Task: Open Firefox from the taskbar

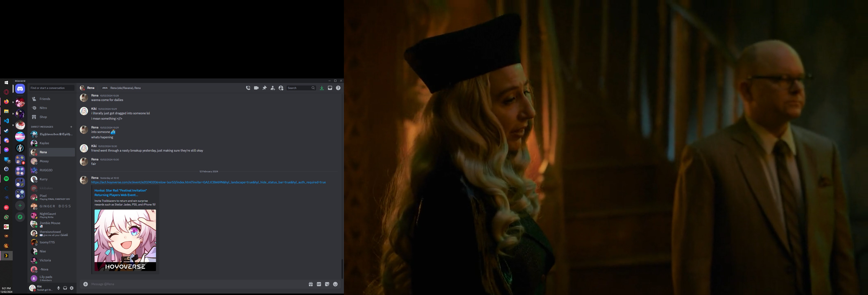Action: [x=6, y=101]
